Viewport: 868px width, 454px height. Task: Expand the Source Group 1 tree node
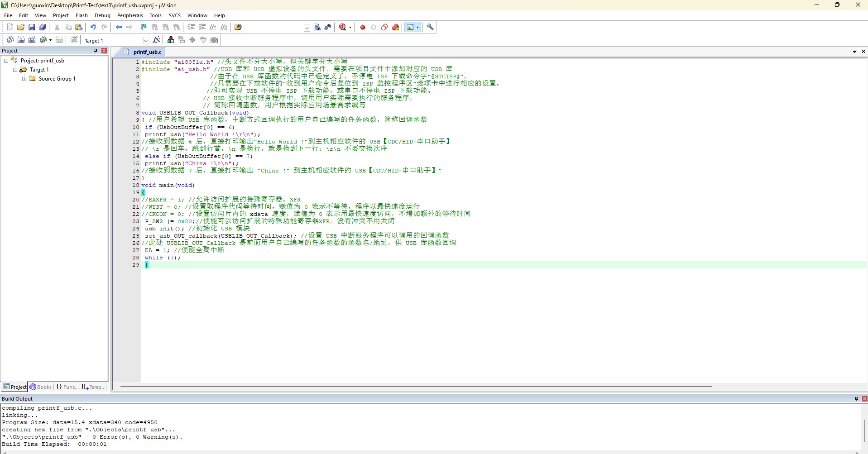click(24, 79)
